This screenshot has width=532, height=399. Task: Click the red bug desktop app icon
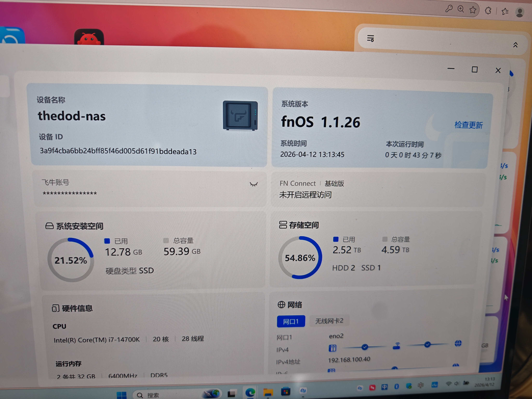(x=89, y=37)
